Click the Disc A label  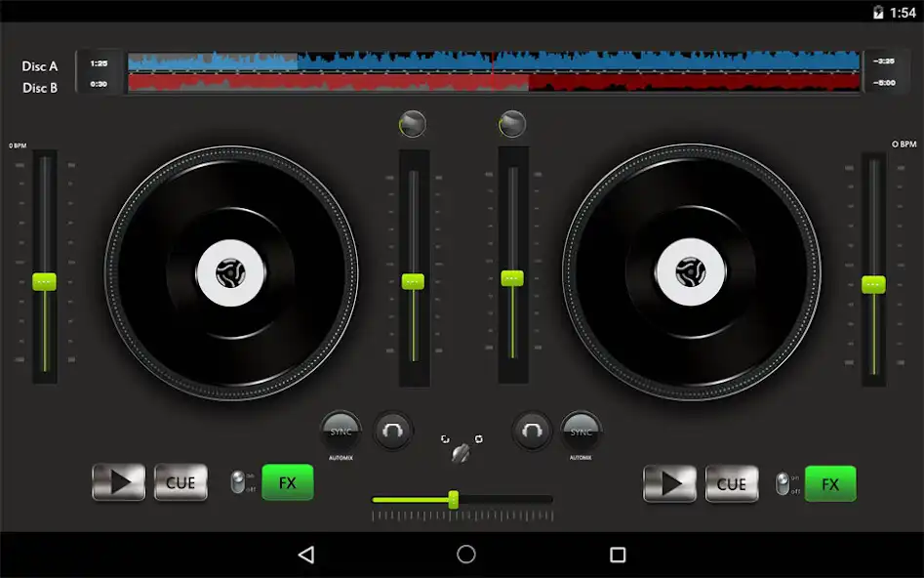pos(39,66)
